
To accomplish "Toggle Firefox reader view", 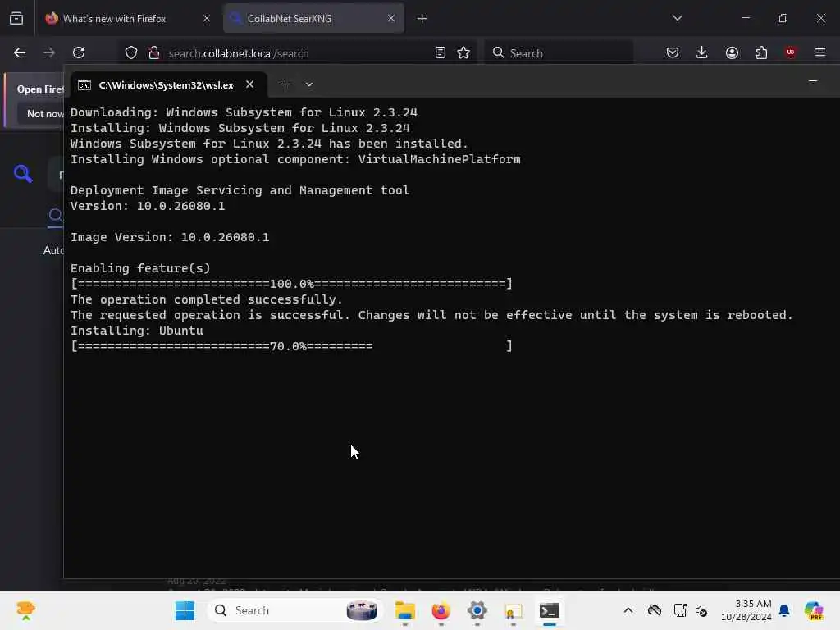I will (441, 52).
